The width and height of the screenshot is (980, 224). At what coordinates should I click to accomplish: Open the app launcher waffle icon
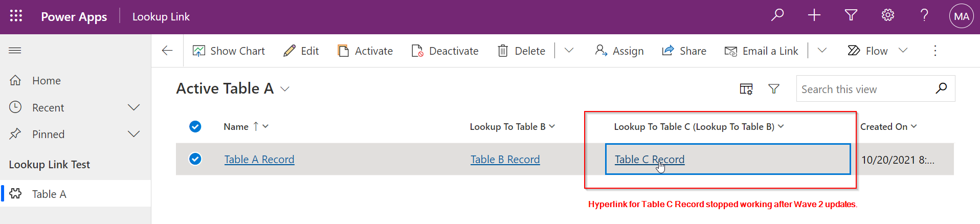[x=16, y=16]
